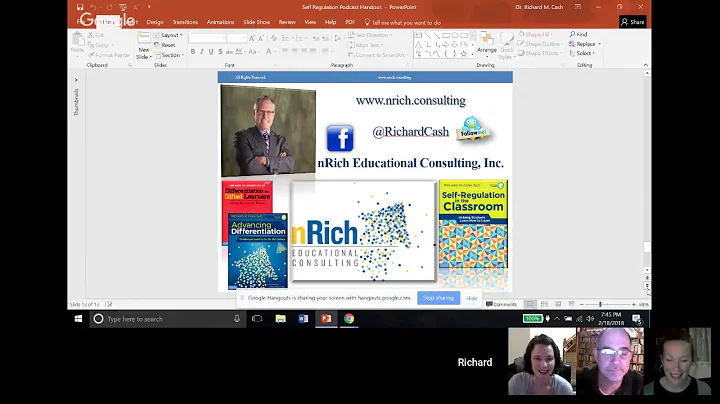Open Change Case (Aa) dropdown
The height and width of the screenshot is (404, 720).
[x=253, y=51]
